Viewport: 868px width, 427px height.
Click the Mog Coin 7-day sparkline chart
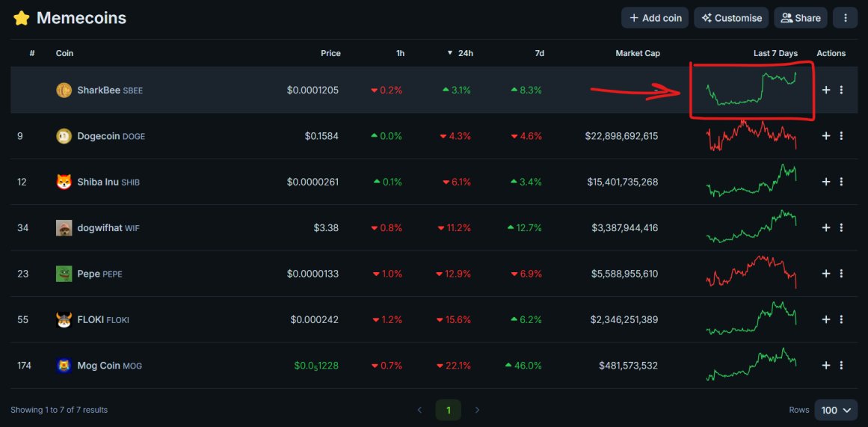752,364
